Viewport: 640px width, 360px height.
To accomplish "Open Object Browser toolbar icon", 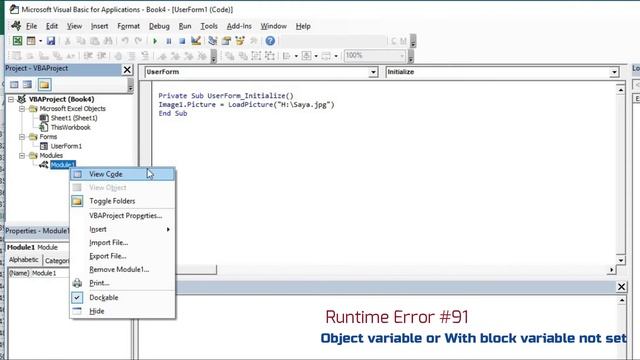I will [240, 41].
